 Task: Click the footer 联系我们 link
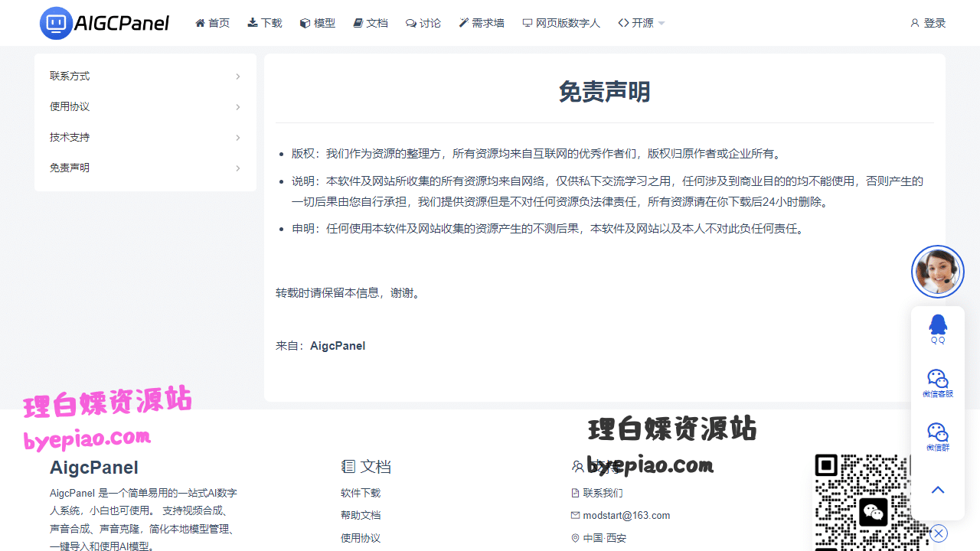(597, 493)
